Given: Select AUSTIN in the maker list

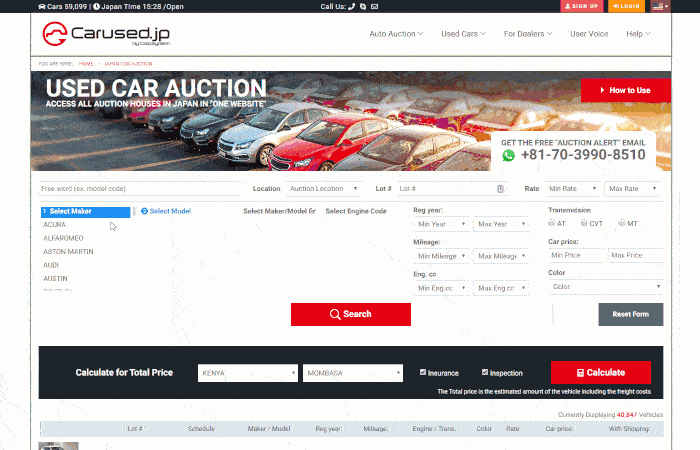Looking at the screenshot, I should point(55,278).
